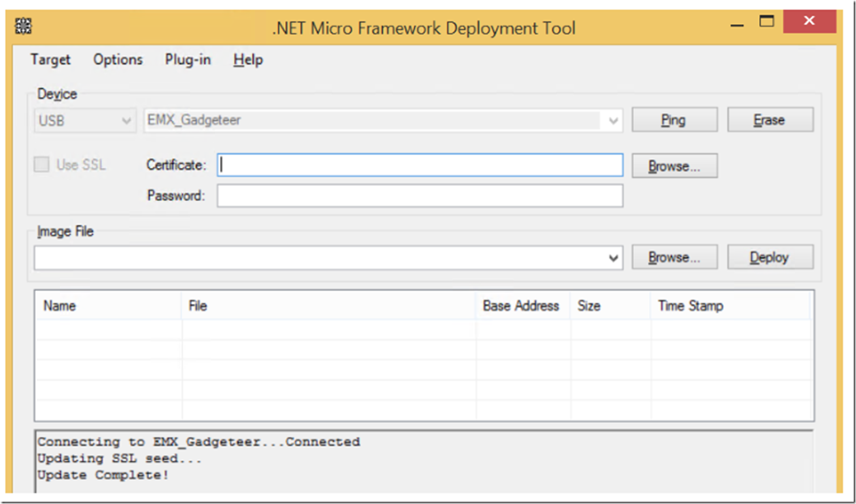Open the Target menu
Screen dimensions: 856x504
click(x=50, y=60)
